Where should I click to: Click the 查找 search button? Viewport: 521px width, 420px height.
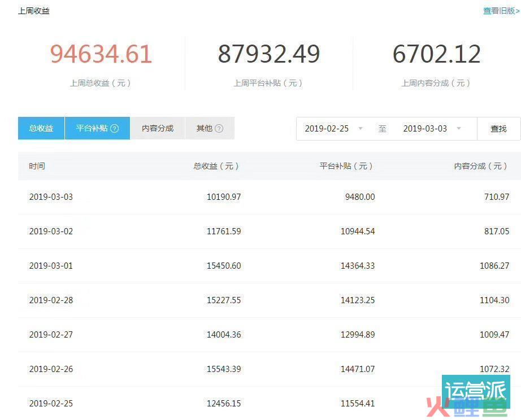[498, 129]
